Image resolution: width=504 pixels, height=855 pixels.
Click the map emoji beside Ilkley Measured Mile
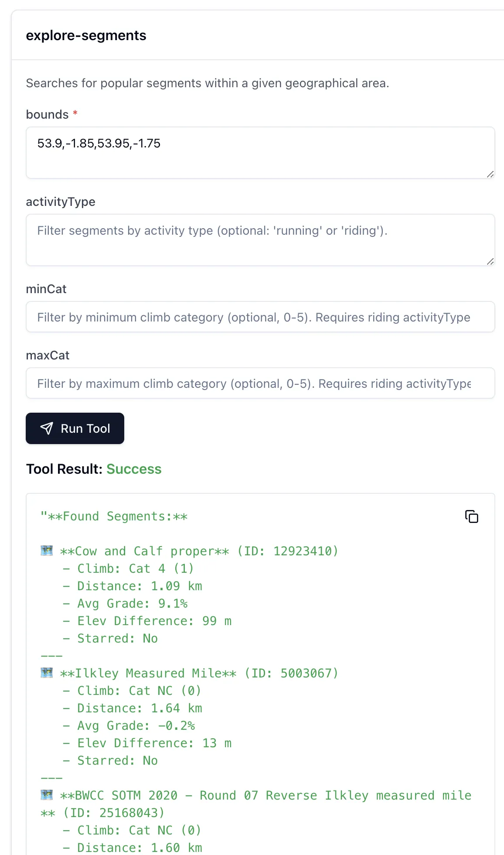pos(47,673)
